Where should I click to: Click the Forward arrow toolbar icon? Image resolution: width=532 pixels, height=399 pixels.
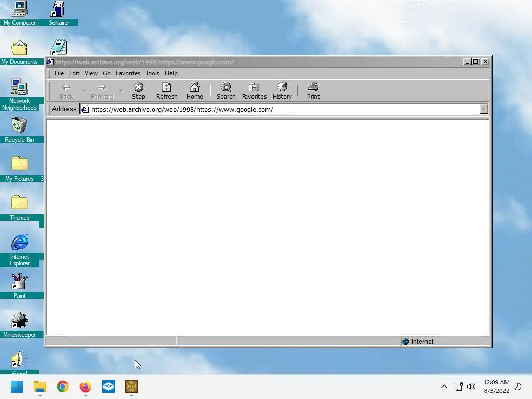102,87
